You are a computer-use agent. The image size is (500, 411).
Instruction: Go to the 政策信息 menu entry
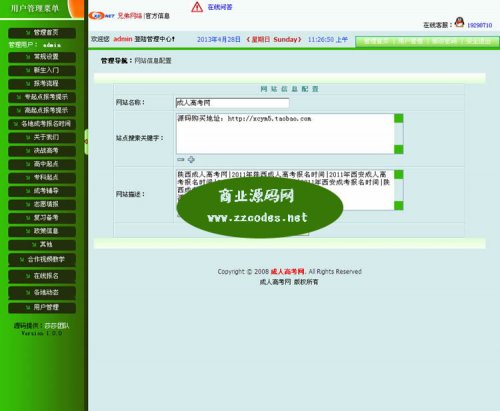pyautogui.click(x=42, y=231)
